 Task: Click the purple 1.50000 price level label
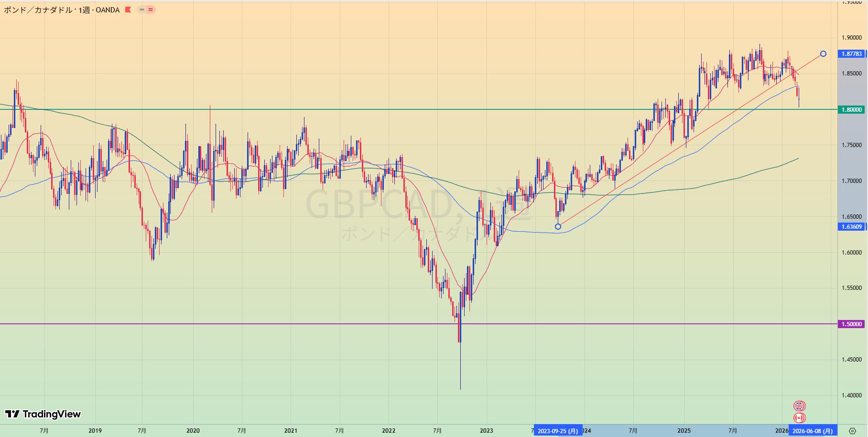click(852, 324)
